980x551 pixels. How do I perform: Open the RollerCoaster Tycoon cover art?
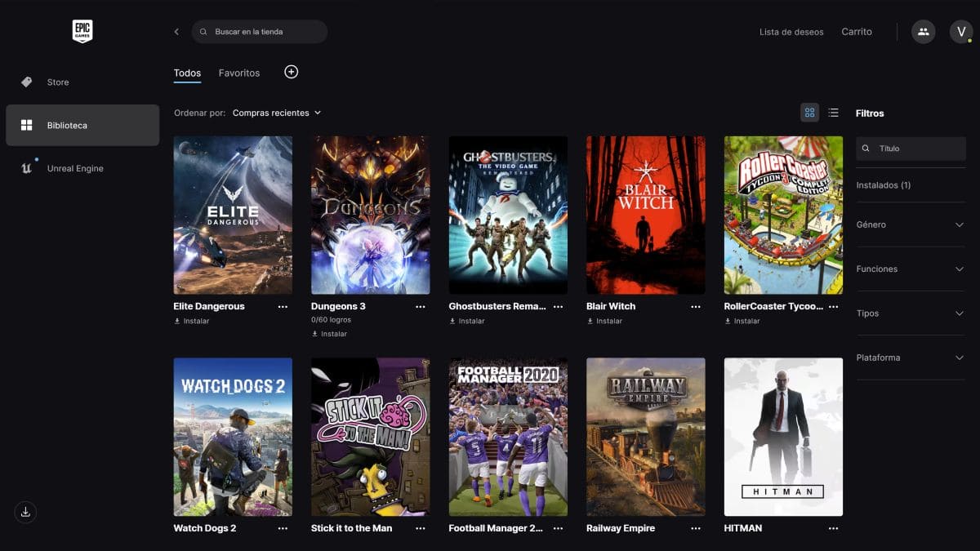[783, 215]
